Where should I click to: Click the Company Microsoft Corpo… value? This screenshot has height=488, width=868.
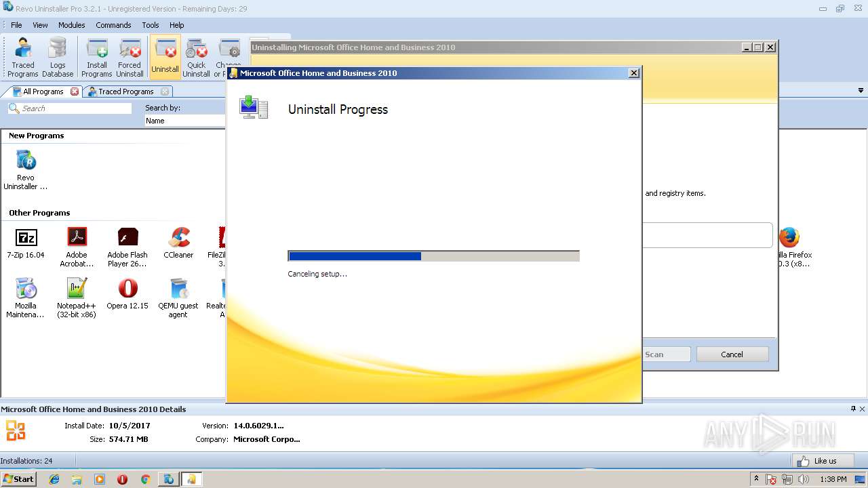267,439
